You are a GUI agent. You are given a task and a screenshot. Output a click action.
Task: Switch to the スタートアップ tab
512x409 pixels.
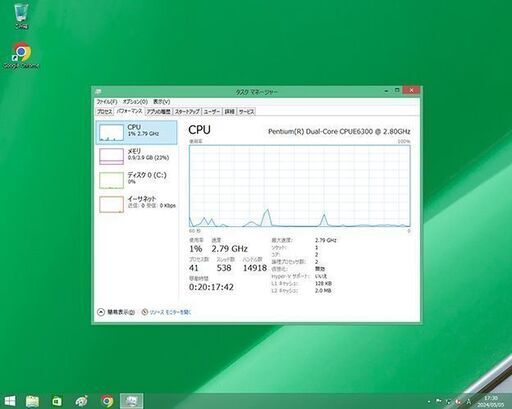[x=187, y=112]
